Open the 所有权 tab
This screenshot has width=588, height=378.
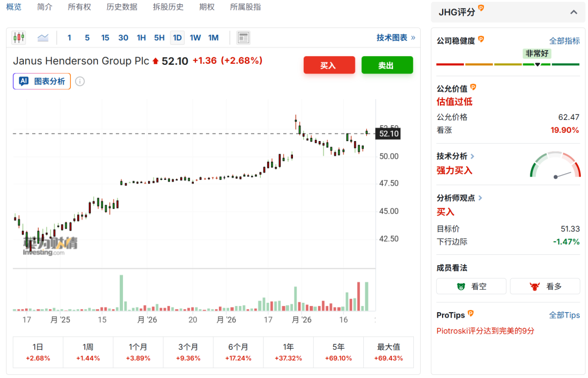79,7
